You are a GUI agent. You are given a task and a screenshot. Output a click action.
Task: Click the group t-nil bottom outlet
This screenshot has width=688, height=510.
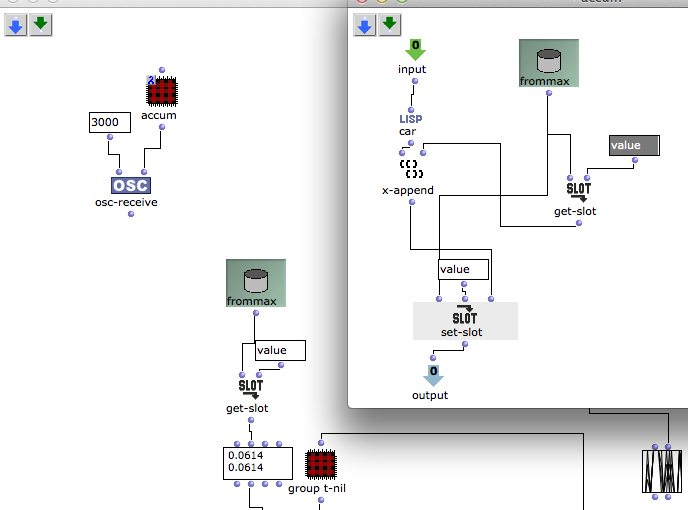pyautogui.click(x=321, y=500)
